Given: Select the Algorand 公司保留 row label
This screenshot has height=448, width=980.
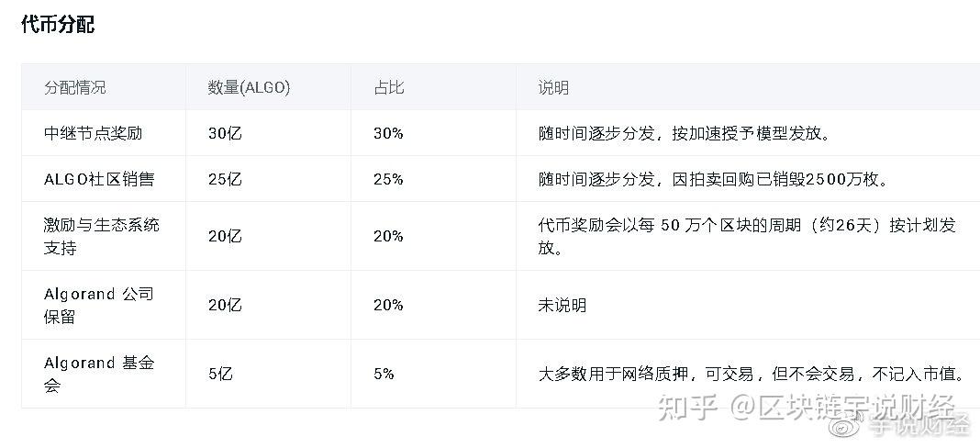Looking at the screenshot, I should [99, 305].
